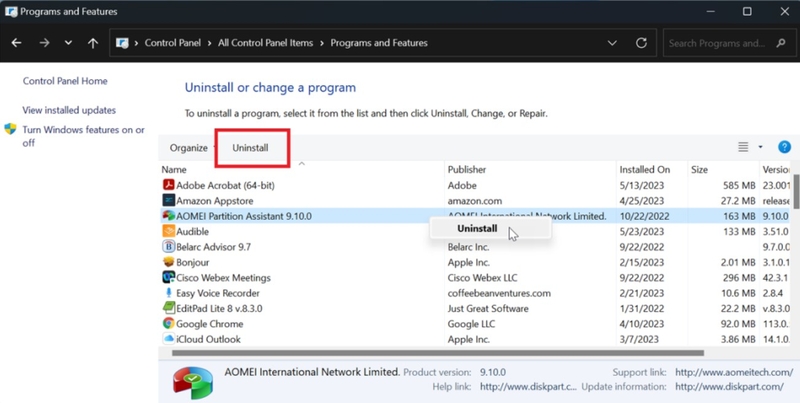Select the Bonjour entry name
800x403 pixels.
click(193, 262)
